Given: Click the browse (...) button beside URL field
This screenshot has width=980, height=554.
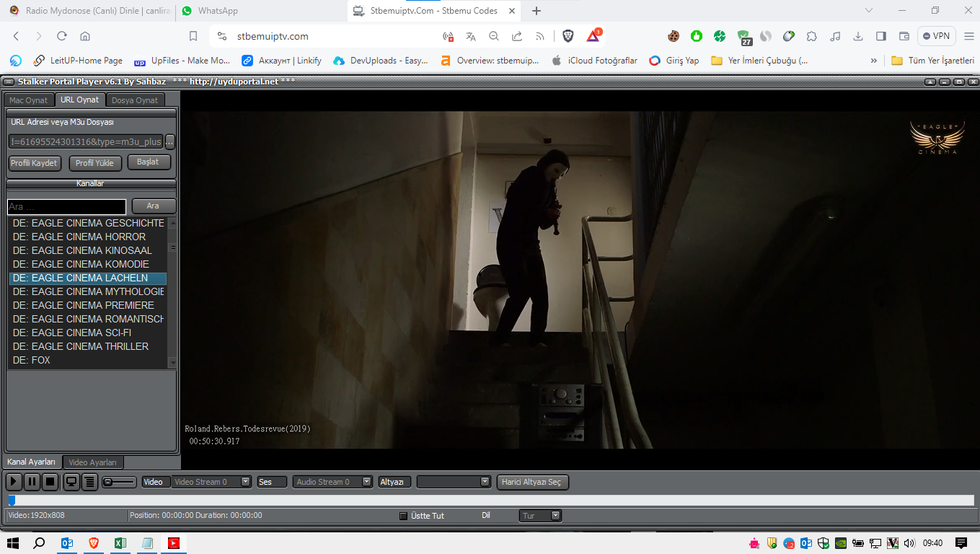Looking at the screenshot, I should [170, 141].
